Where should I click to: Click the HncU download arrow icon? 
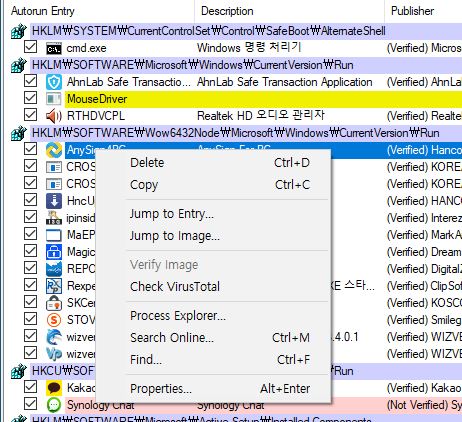pyautogui.click(x=54, y=201)
